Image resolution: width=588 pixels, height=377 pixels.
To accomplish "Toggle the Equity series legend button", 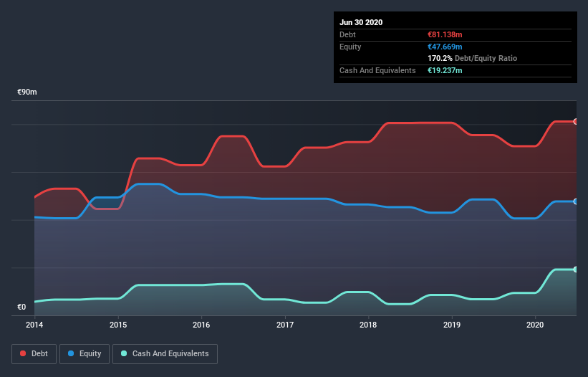I will pos(85,354).
